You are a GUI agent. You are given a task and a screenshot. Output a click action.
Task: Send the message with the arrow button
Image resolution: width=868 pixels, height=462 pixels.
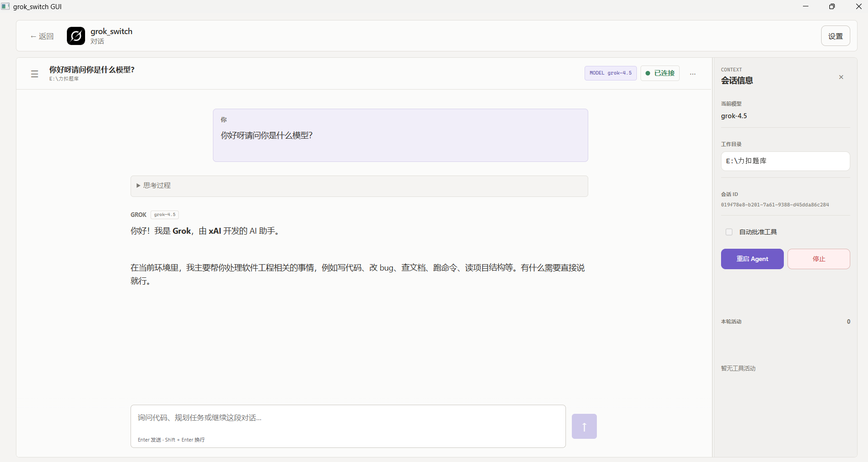click(x=584, y=426)
